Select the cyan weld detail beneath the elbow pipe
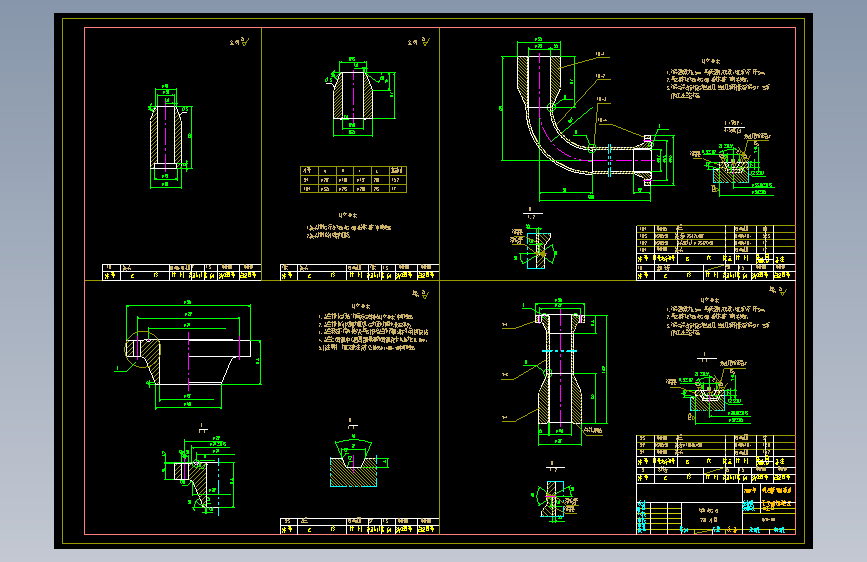Image resolution: width=867 pixels, height=562 pixels. [534, 247]
